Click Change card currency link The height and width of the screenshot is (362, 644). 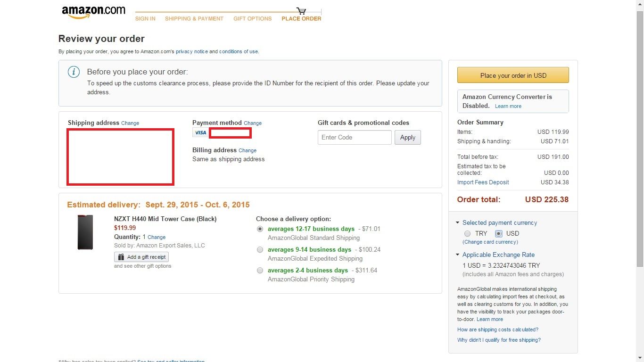(x=490, y=242)
